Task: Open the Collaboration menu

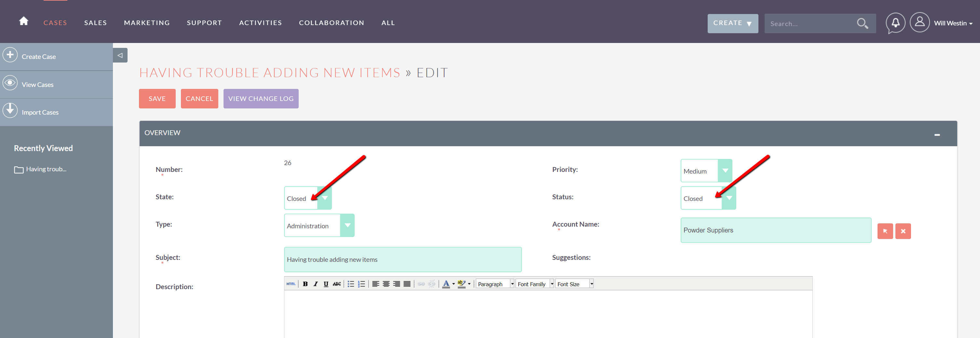Action: pos(331,23)
